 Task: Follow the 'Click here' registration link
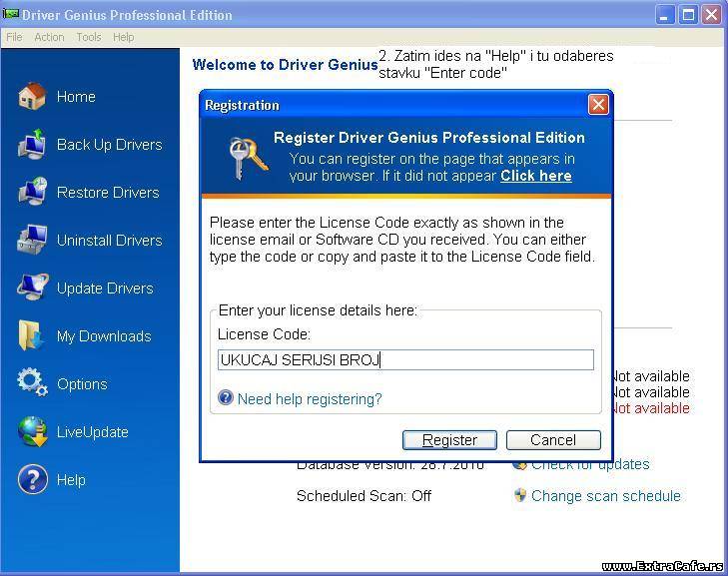click(x=535, y=176)
